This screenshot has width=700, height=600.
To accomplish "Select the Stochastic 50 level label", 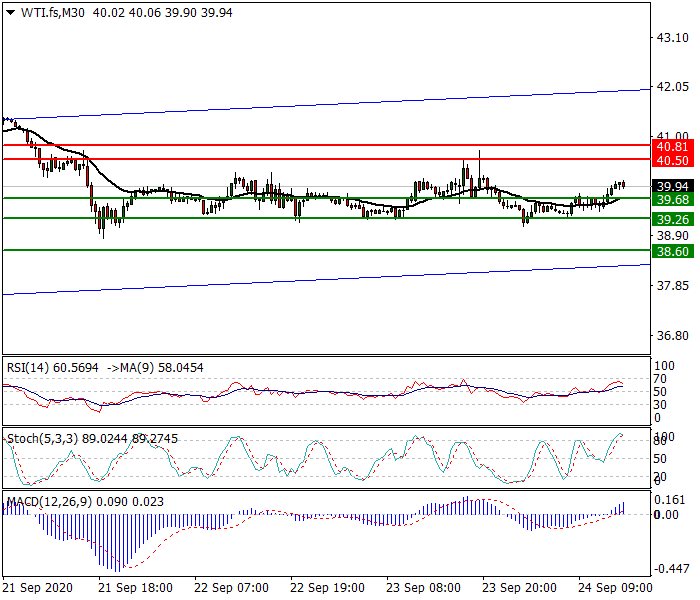I will (660, 459).
